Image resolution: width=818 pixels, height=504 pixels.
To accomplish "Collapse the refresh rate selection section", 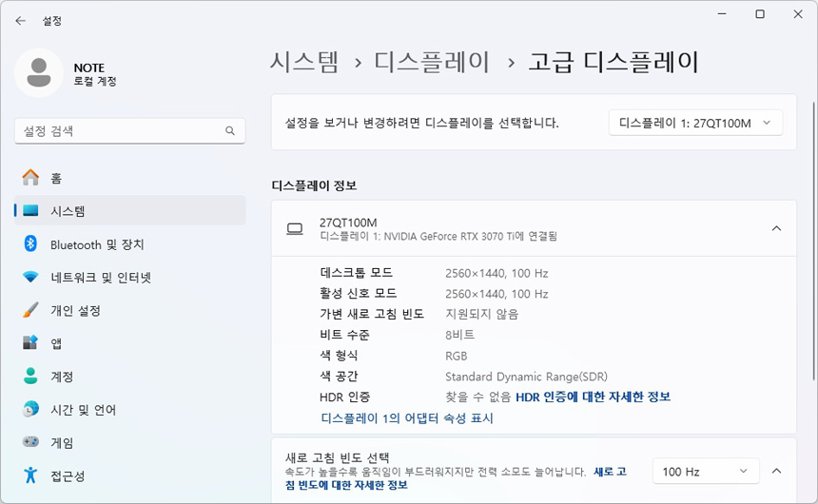I will [x=776, y=472].
